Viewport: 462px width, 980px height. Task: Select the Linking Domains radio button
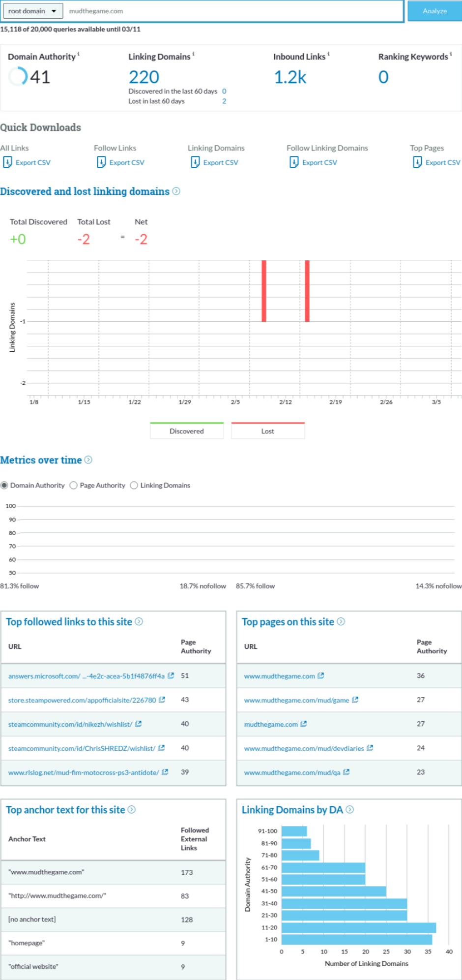[134, 486]
